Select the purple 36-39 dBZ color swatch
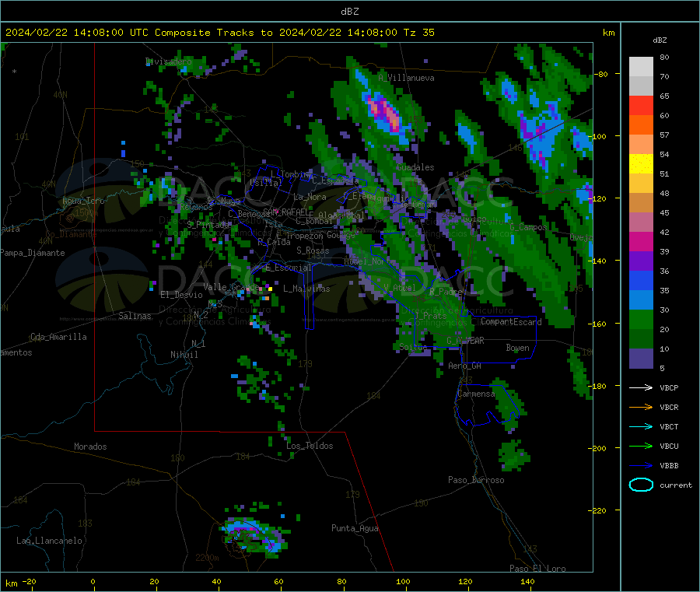Screen dimensions: 700x592 click(641, 261)
